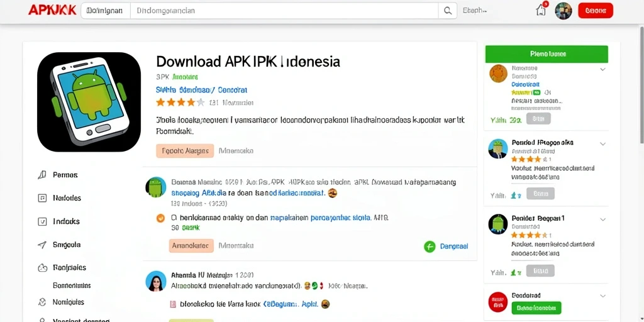Click the orange check badge in the first comment
The width and height of the screenshot is (644, 322).
tap(160, 218)
